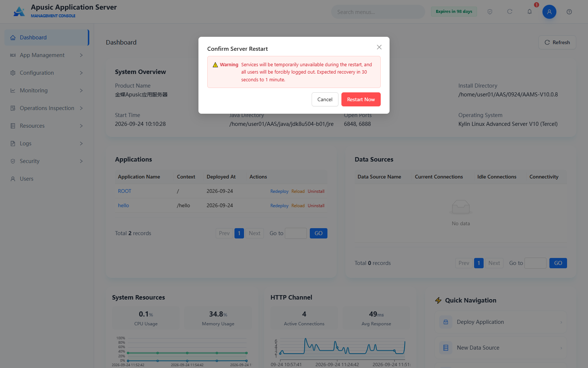Confirm with the Restart Now button
The image size is (588, 368).
361,99
